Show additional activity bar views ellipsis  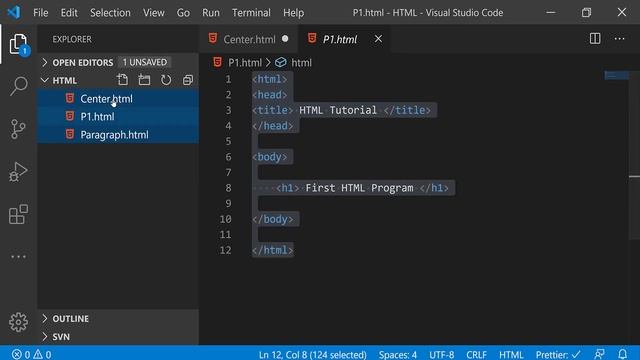[x=18, y=257]
